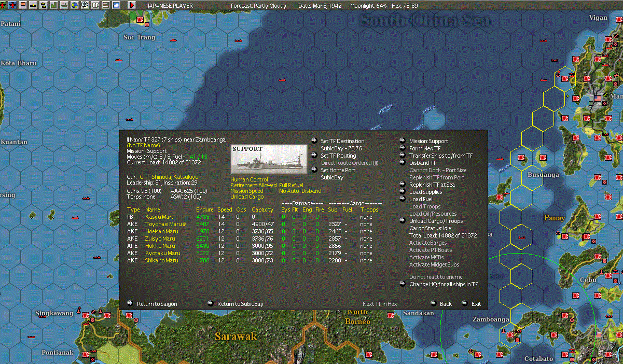Click arrow icon beside Mission: Support

(403, 141)
